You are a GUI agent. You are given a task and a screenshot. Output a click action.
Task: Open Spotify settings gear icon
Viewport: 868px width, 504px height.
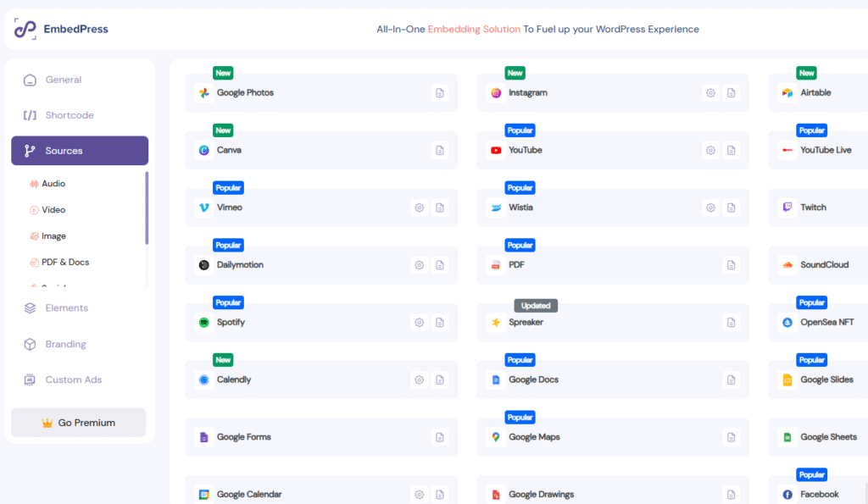pos(419,323)
